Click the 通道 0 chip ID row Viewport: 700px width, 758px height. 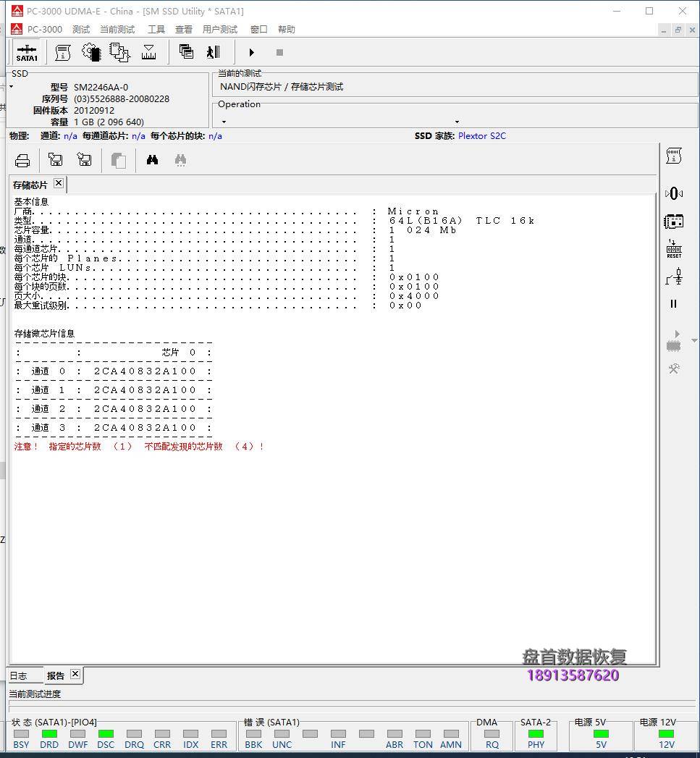click(114, 371)
